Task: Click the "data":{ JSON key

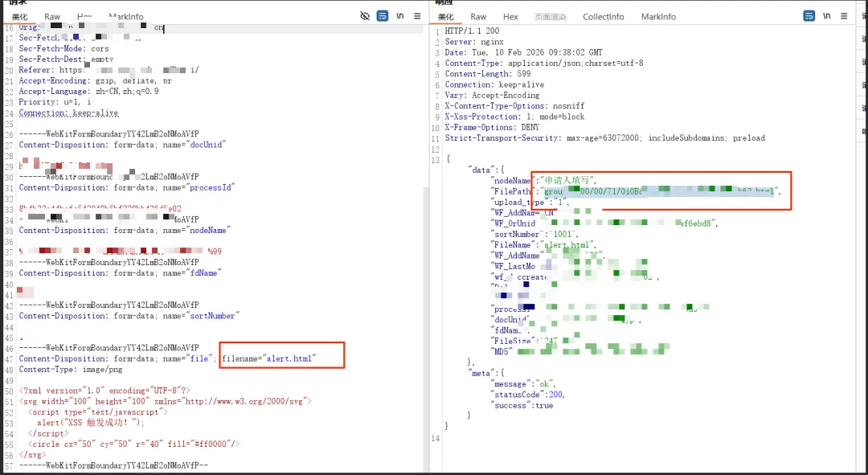Action: coord(486,170)
